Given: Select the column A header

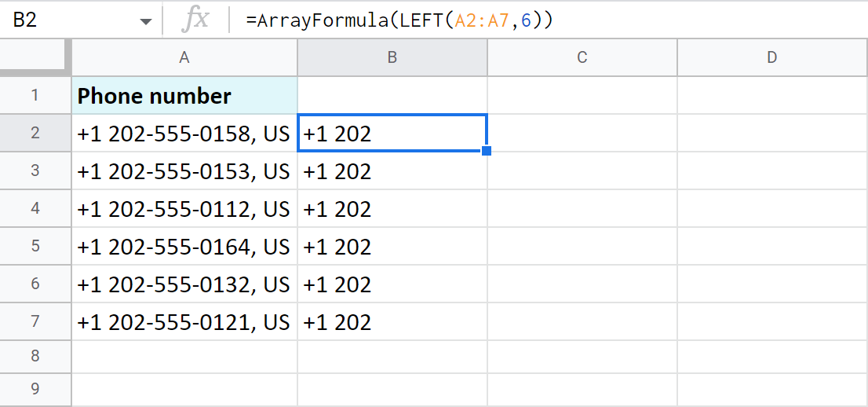Looking at the screenshot, I should coord(184,57).
